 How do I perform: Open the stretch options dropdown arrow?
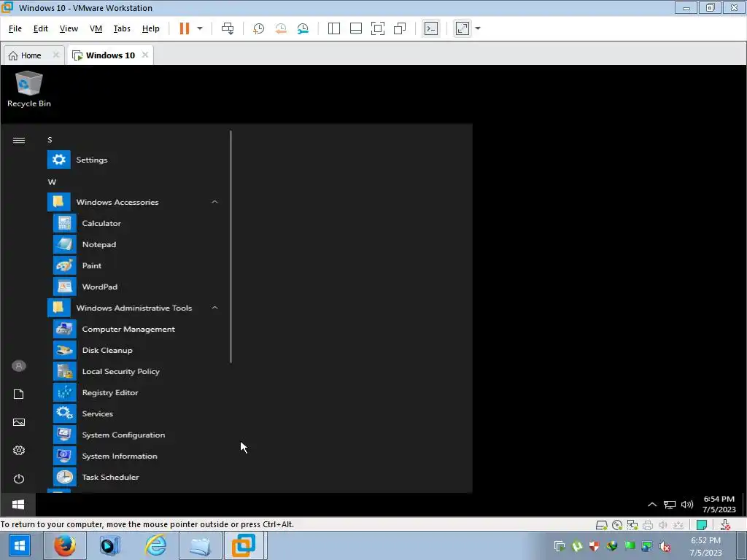(x=478, y=28)
